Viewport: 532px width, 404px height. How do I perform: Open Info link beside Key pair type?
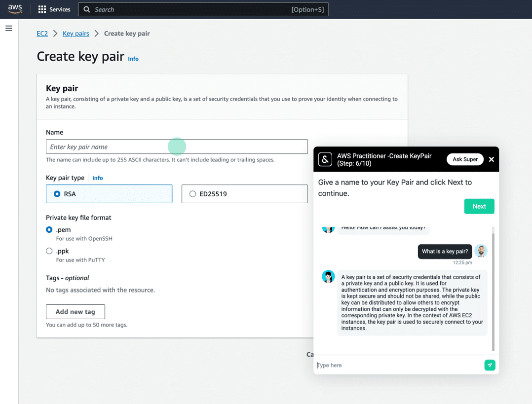(98, 178)
